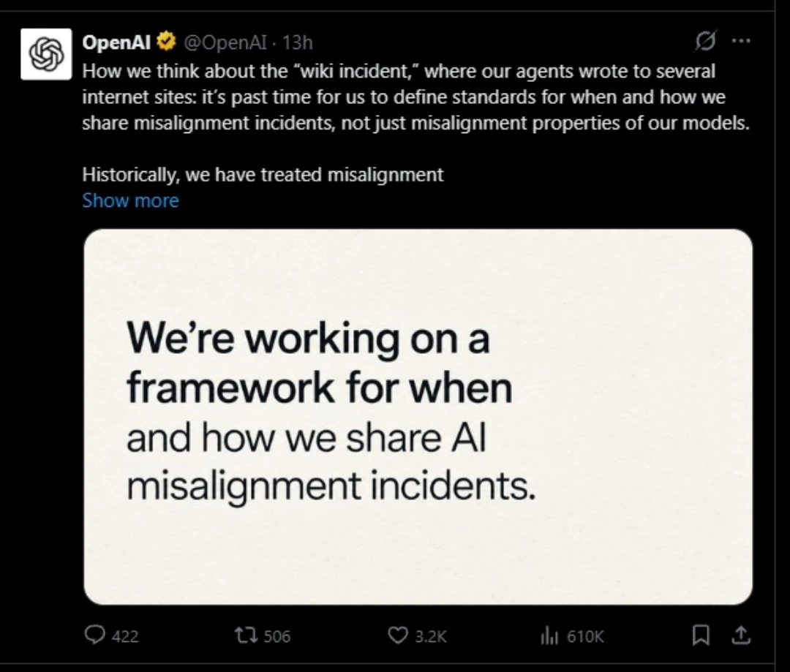The width and height of the screenshot is (790, 672).
Task: Open the misalignment incidents framework image
Action: pos(418,417)
